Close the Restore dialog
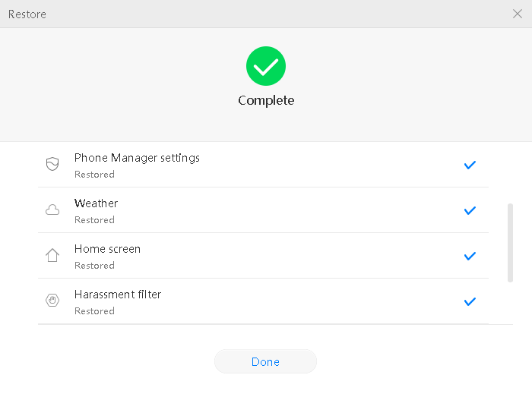The image size is (532, 397). (518, 14)
